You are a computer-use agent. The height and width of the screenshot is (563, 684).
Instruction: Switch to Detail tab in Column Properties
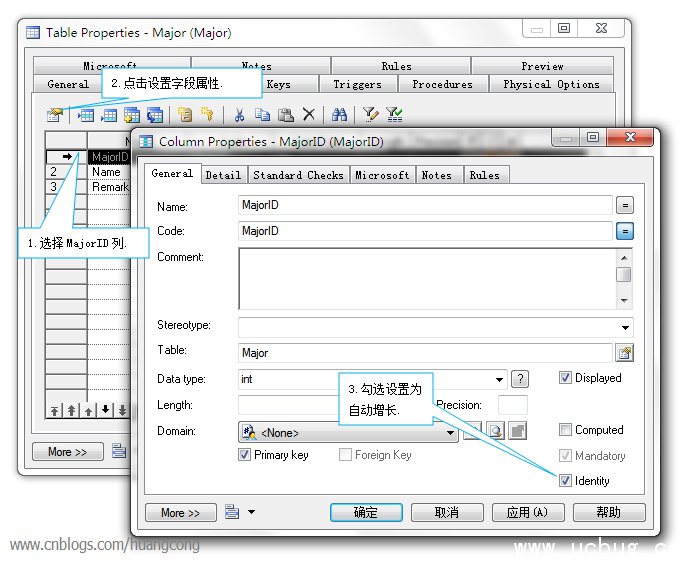pyautogui.click(x=223, y=175)
